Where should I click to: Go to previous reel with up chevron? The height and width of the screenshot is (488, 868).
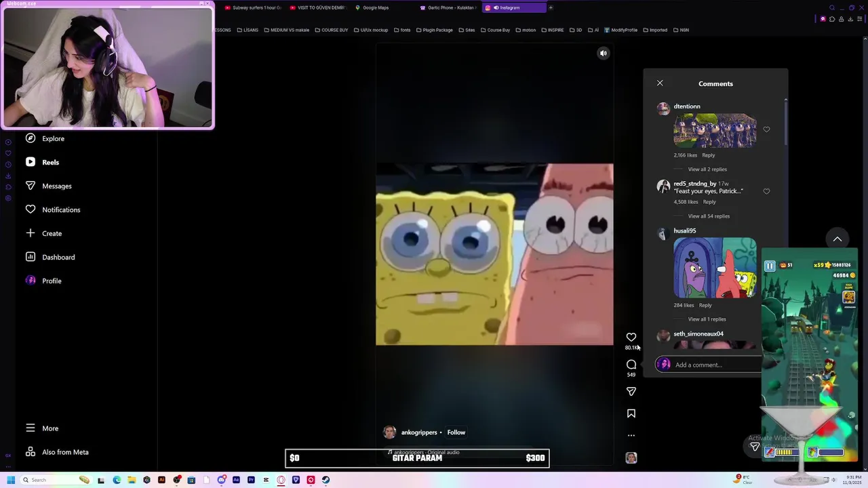point(837,239)
